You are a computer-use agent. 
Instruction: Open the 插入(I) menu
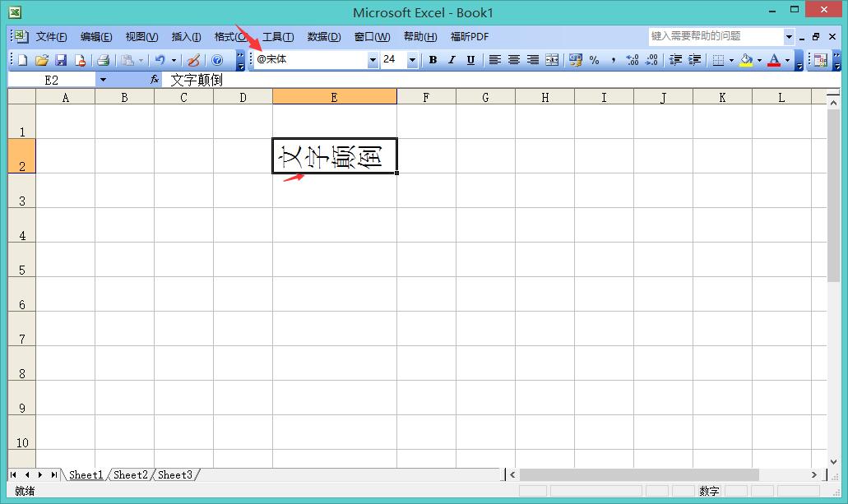coord(186,37)
